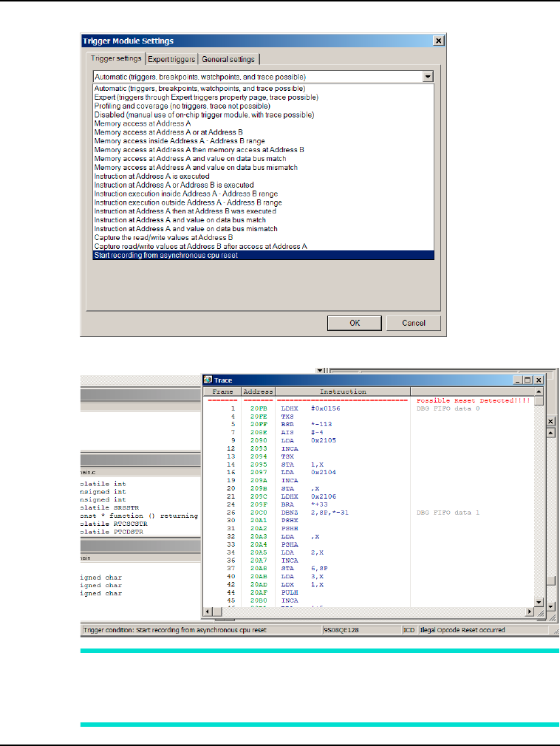This screenshot has height=746, width=560.
Task: Open the Expert triggers tab
Action: [x=171, y=60]
